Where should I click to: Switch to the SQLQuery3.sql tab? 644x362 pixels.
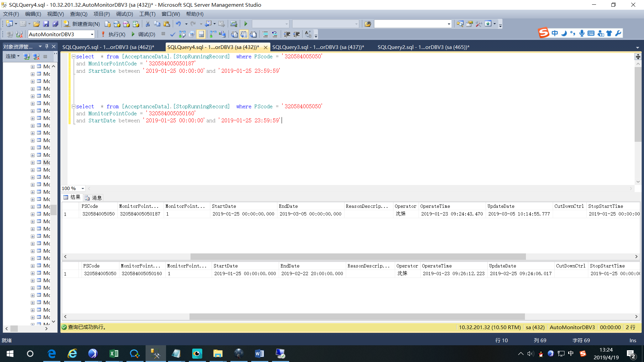click(x=318, y=47)
